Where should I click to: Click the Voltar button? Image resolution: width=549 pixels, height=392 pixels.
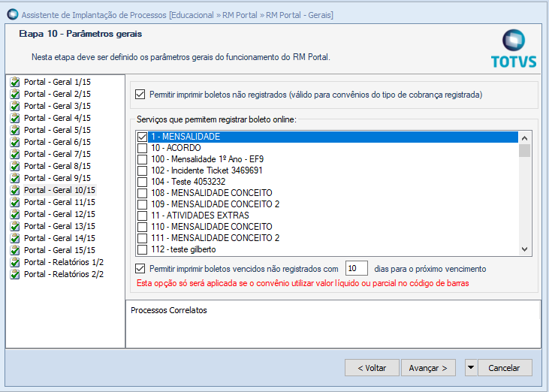372,367
